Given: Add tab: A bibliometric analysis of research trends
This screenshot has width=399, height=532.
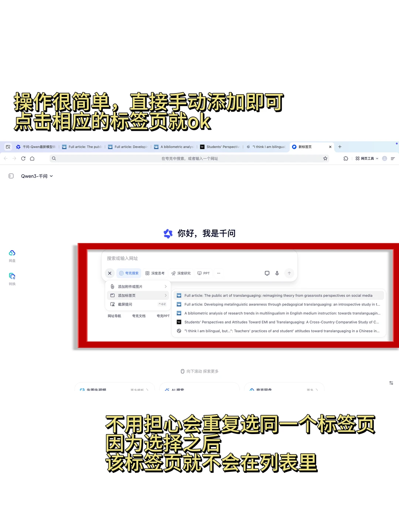Looking at the screenshot, I should click(x=279, y=313).
